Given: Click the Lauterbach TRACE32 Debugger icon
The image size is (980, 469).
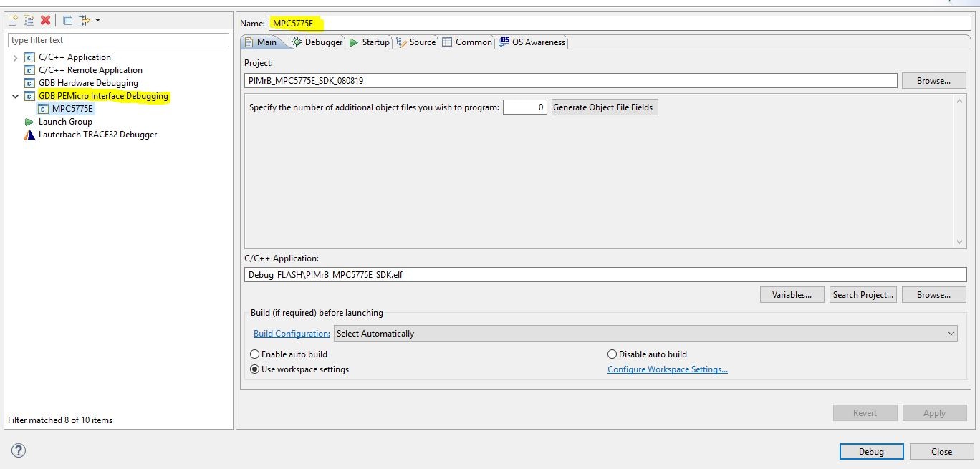Looking at the screenshot, I should [x=29, y=135].
